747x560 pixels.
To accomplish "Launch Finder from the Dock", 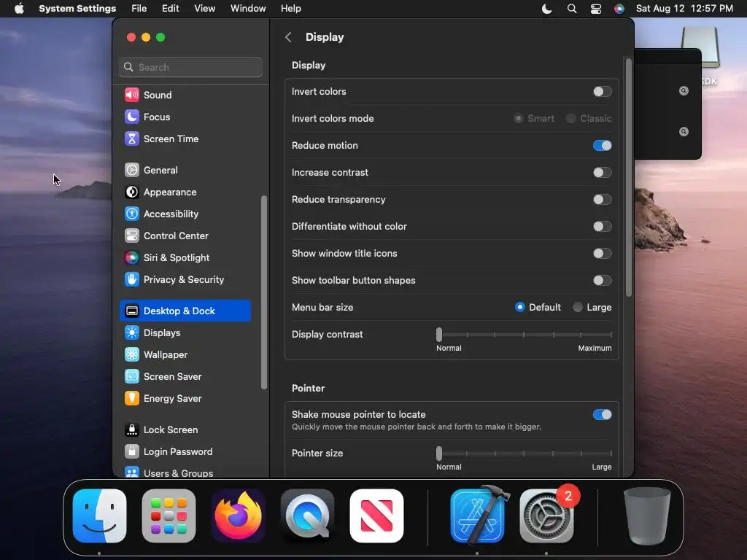I will (99, 516).
